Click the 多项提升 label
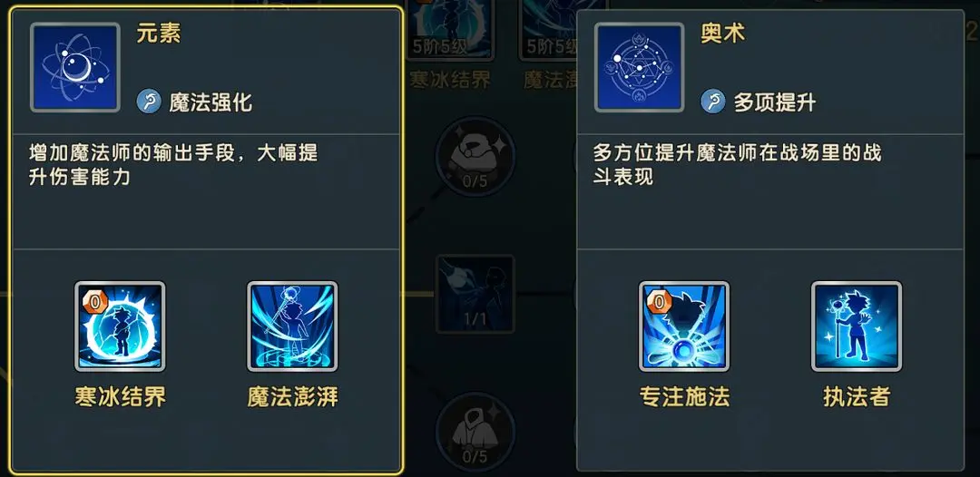The width and height of the screenshot is (980, 477). pos(775,102)
